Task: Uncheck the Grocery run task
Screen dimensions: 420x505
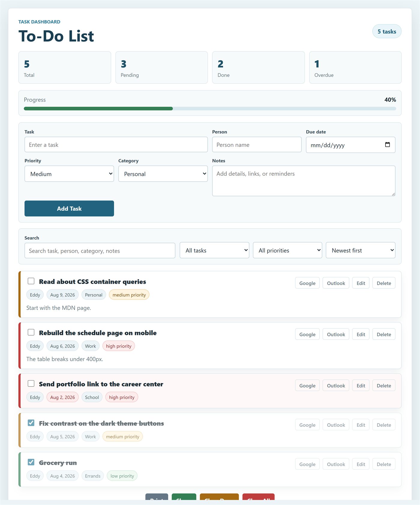Action: point(31,462)
